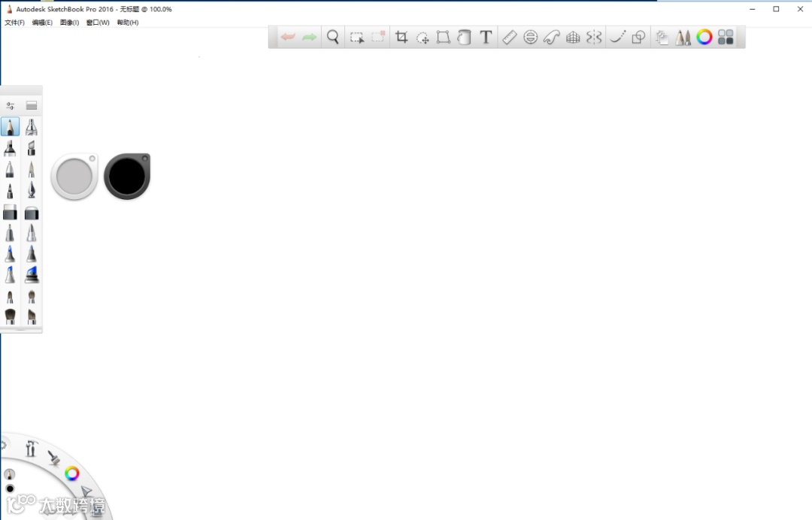The image size is (812, 520).
Task: Toggle the Ellipse guide
Action: [530, 37]
